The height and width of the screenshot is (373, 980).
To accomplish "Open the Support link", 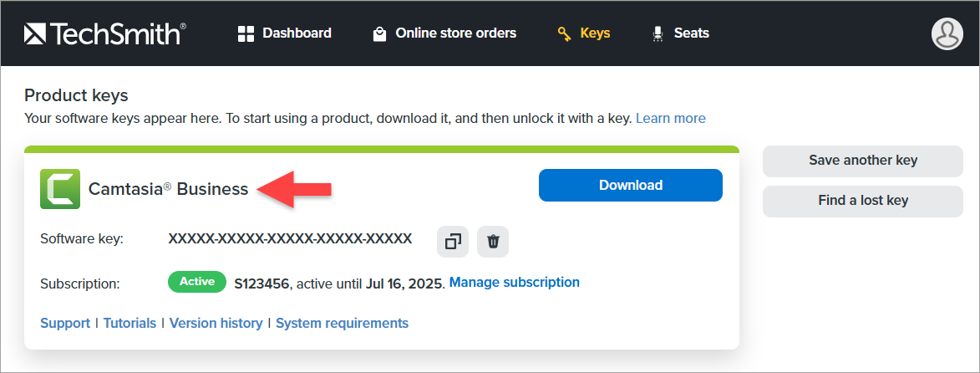I will pos(65,323).
